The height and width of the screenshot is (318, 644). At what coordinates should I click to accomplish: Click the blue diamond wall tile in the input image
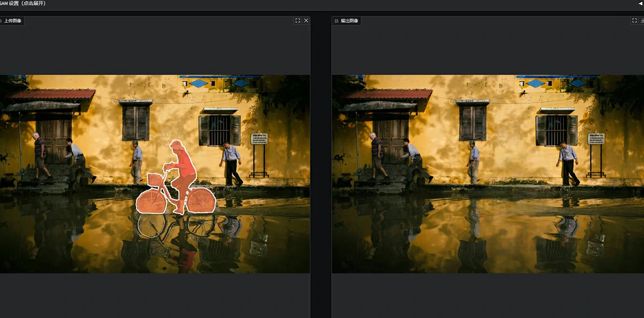[x=199, y=83]
